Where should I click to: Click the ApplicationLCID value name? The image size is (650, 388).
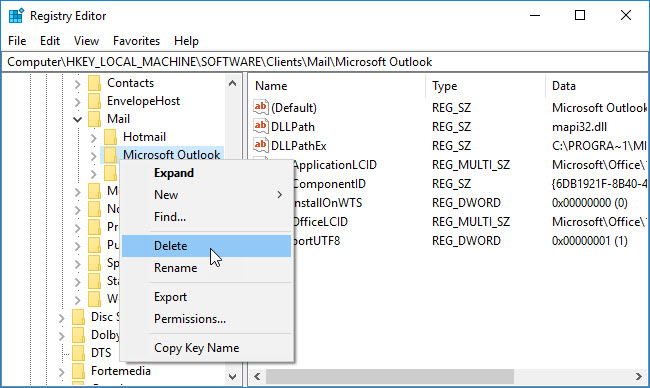tap(335, 165)
